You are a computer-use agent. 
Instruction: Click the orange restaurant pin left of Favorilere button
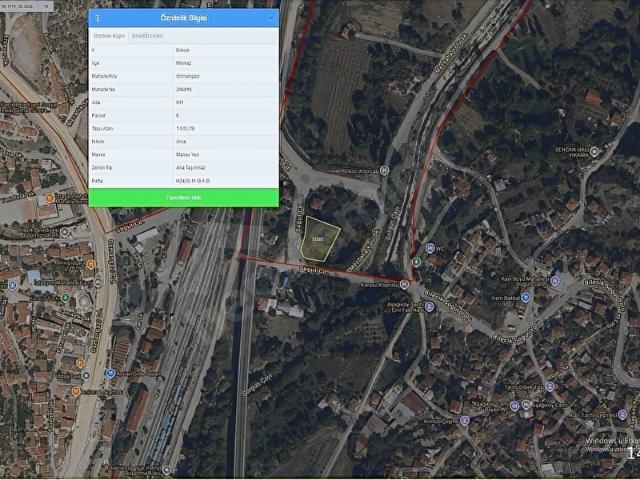pos(50,198)
